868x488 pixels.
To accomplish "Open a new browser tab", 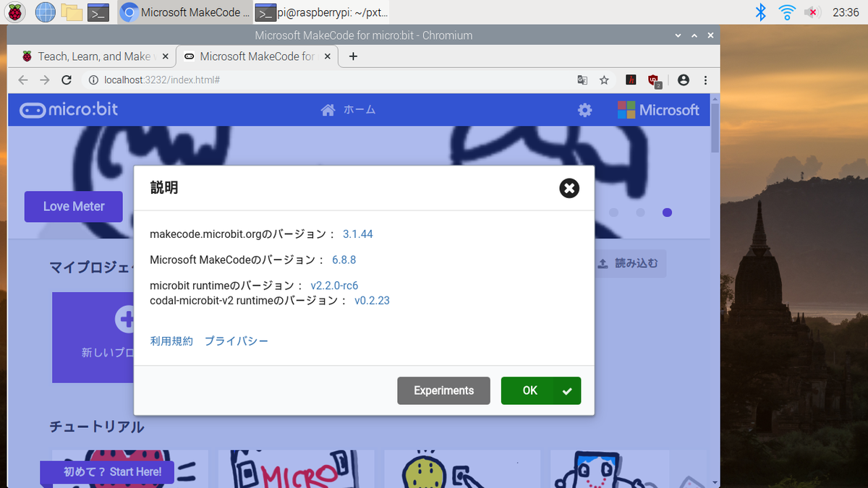I will click(353, 56).
